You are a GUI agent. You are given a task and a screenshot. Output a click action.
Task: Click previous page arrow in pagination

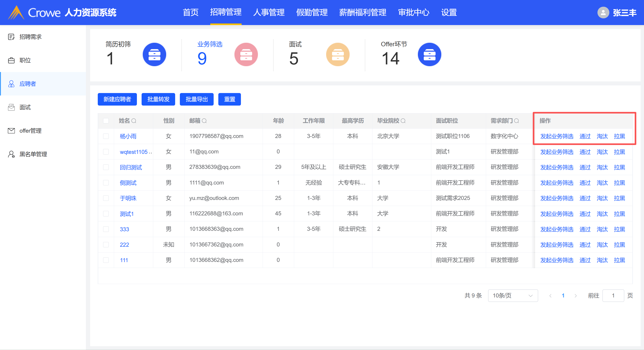click(550, 296)
